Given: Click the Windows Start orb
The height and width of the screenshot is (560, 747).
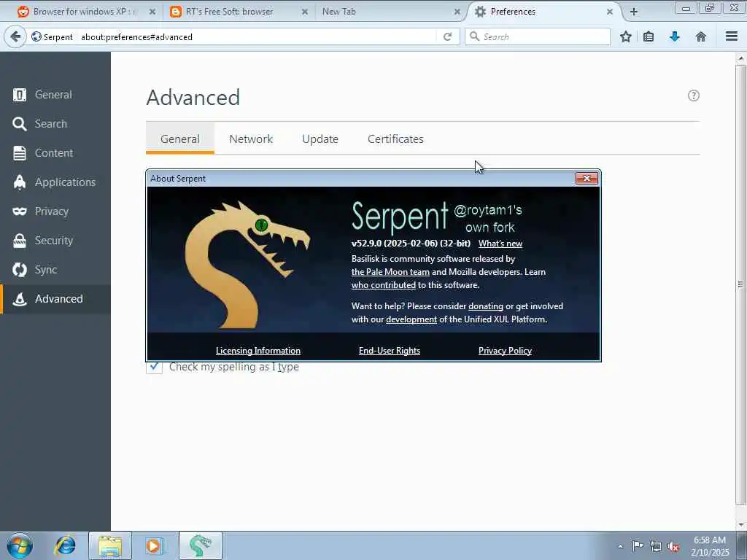Looking at the screenshot, I should [20, 545].
